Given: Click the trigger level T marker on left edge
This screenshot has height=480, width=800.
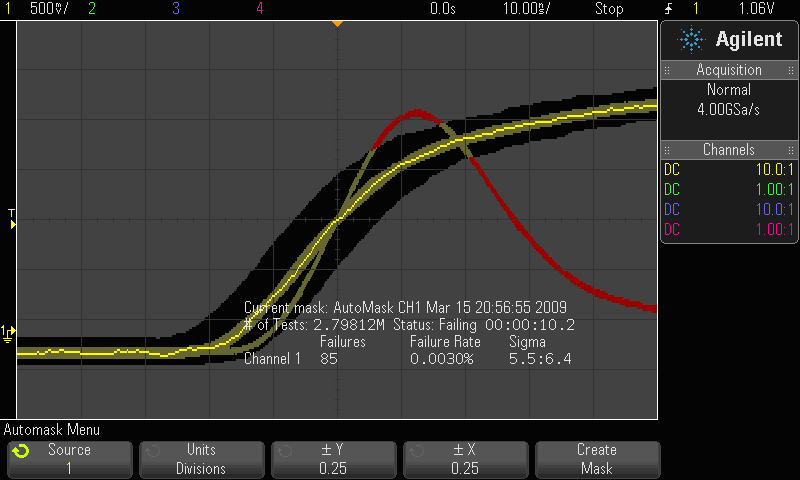Looking at the screenshot, I should 12,219.
